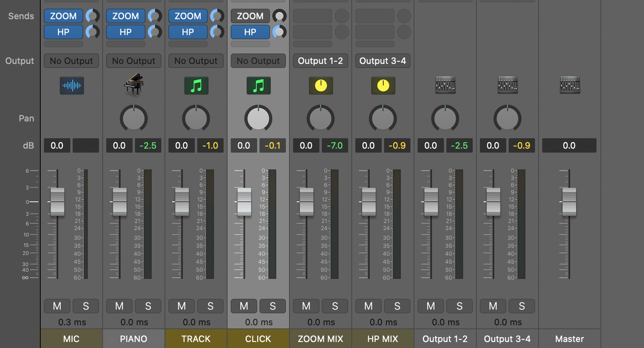Select the ZOOM MIX channel name label
This screenshot has width=644, height=348.
321,339
